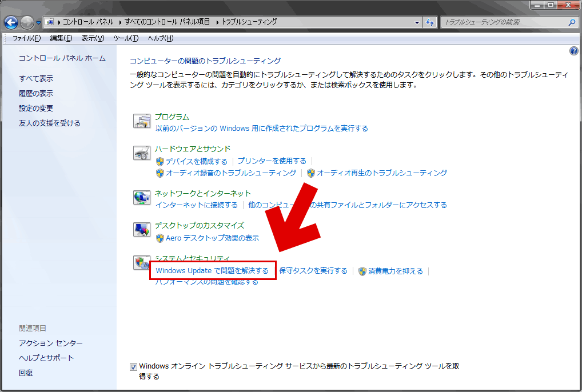Click インターネットに接続する link
The height and width of the screenshot is (392, 582).
(x=197, y=205)
